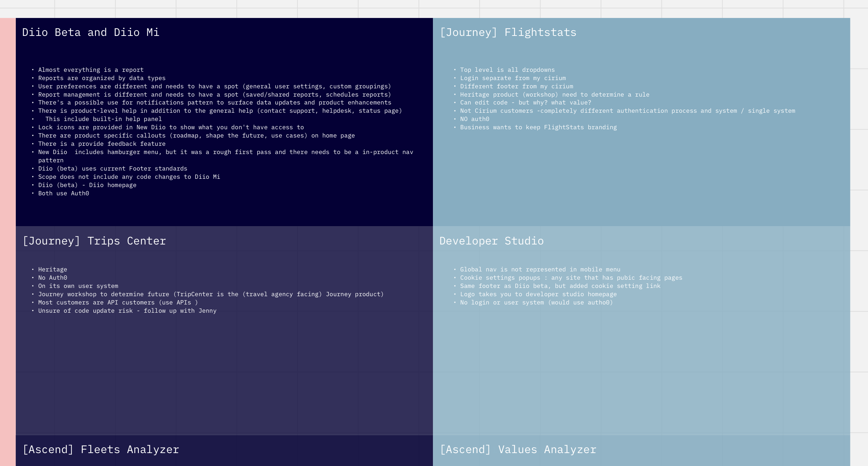Select "No login or user system" bullet

pos(536,303)
